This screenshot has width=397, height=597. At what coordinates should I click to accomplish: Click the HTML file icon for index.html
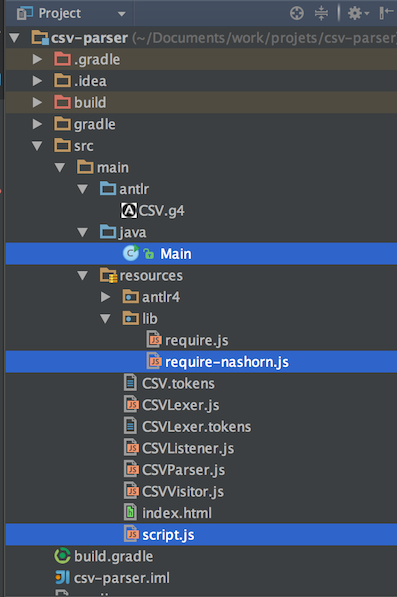pos(131,512)
